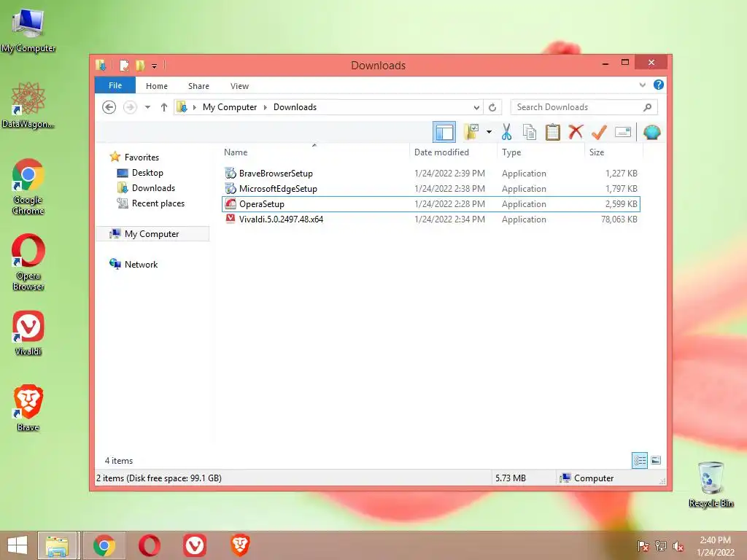
Task: Go back with the Back arrow button
Action: (x=109, y=107)
